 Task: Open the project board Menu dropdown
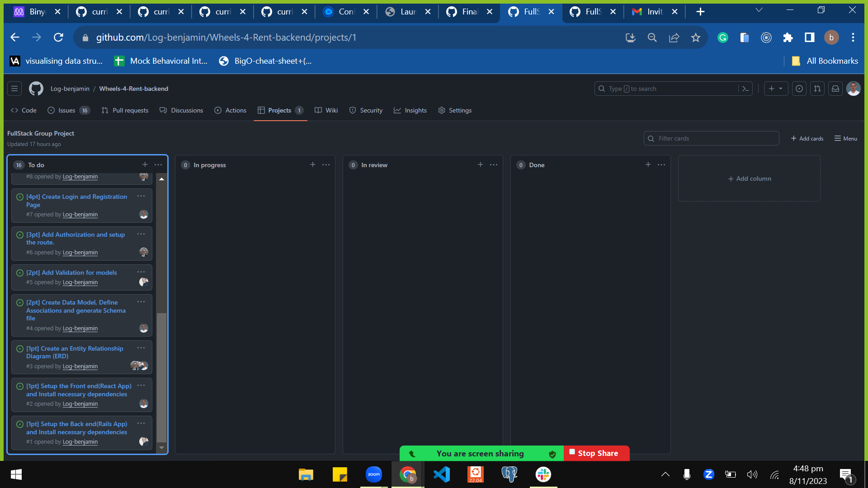coord(845,138)
